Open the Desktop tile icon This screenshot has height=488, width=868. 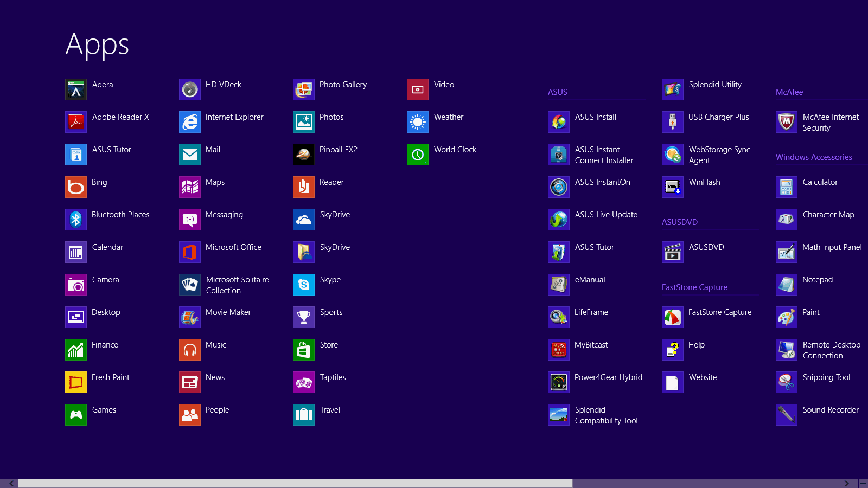(76, 317)
